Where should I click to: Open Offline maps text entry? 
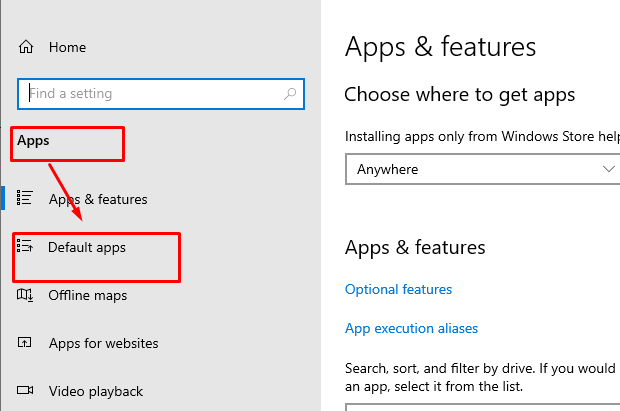pos(88,295)
